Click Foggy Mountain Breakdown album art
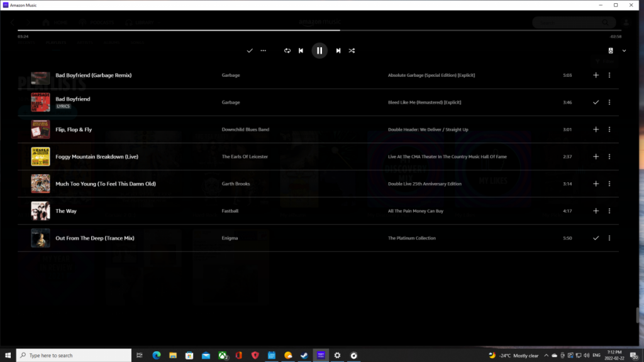 click(x=40, y=156)
